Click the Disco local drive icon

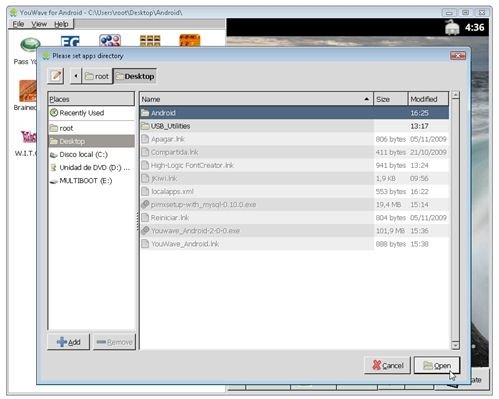53,155
